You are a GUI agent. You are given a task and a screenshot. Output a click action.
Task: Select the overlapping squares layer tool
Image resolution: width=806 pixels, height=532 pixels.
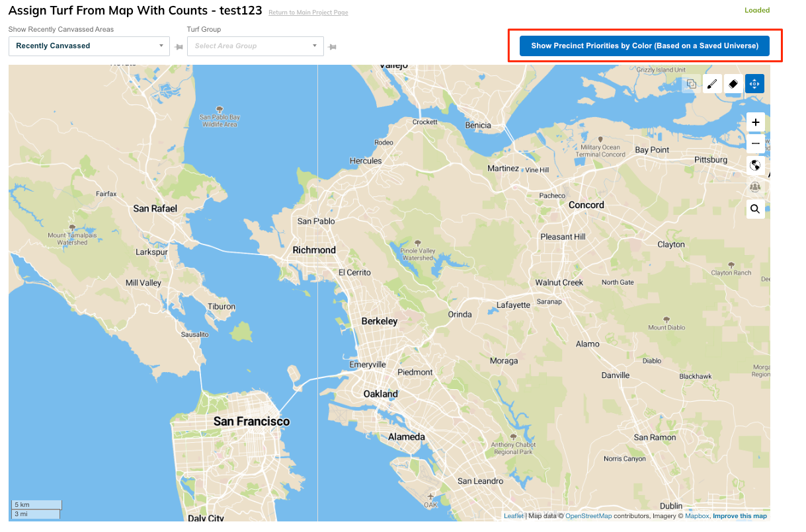[691, 84]
